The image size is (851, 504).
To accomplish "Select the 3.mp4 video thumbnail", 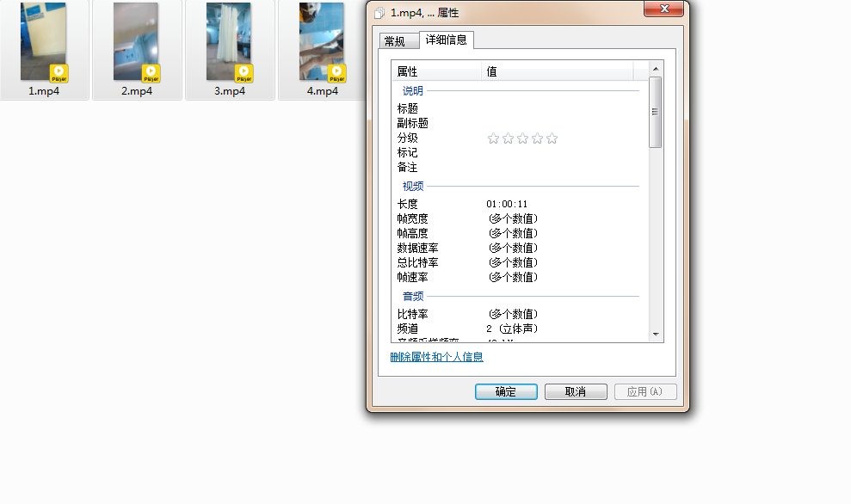I will pos(229,41).
